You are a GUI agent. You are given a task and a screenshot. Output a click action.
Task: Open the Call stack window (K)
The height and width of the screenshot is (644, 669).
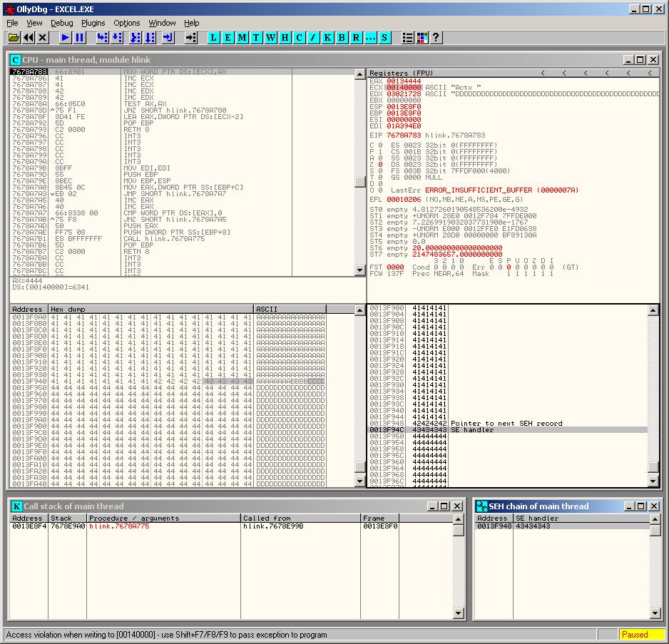click(x=328, y=38)
